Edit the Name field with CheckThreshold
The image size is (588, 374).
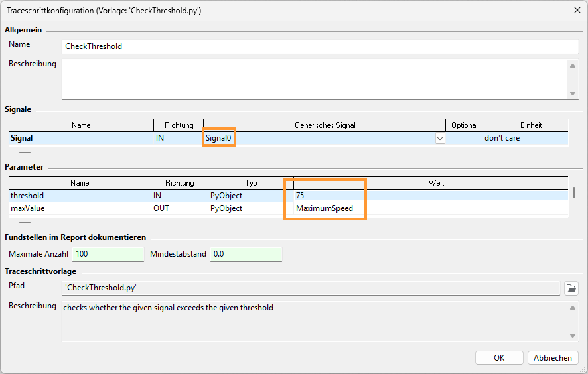[x=320, y=46]
